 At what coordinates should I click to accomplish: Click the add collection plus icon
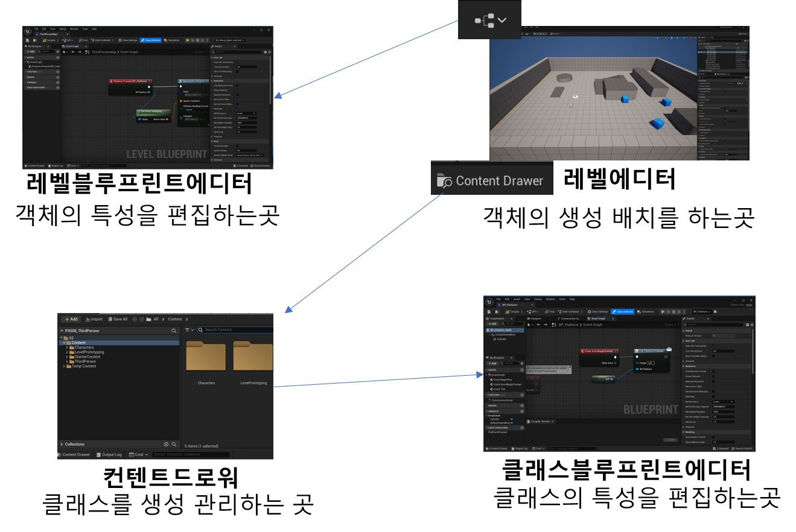coord(167,444)
